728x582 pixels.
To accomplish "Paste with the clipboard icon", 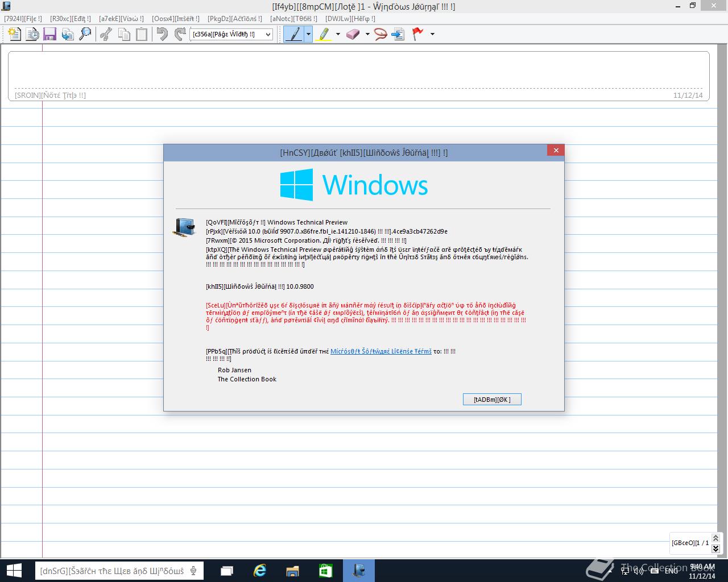I will coord(142,34).
